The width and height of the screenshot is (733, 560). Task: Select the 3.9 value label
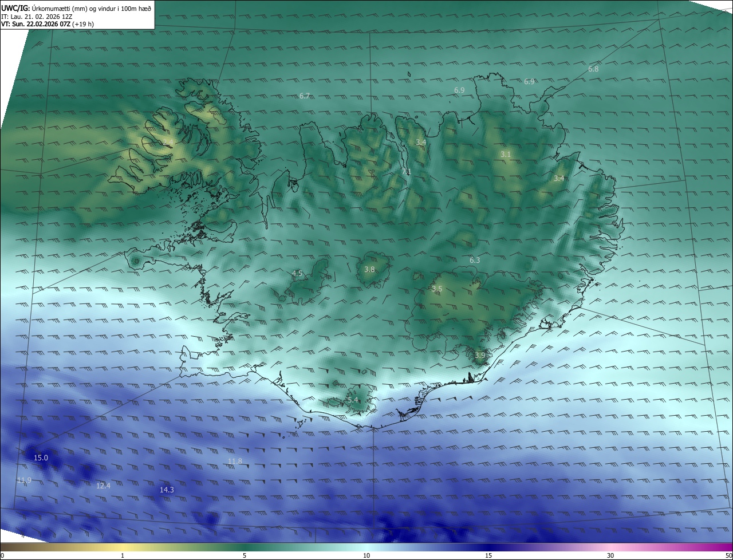[480, 356]
